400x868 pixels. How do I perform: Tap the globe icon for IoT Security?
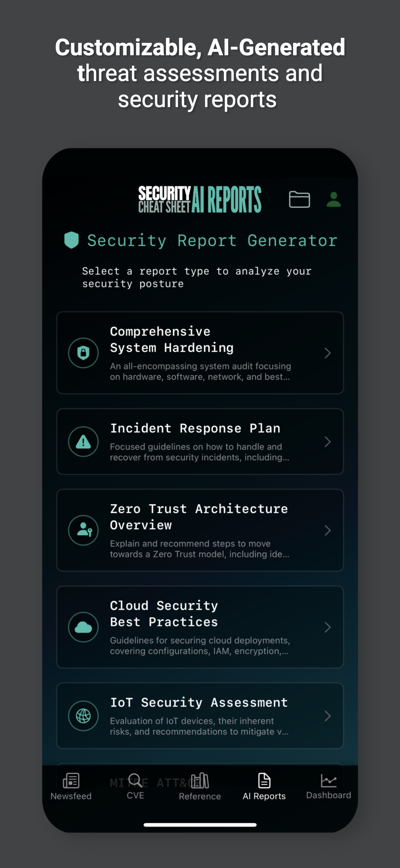83,716
